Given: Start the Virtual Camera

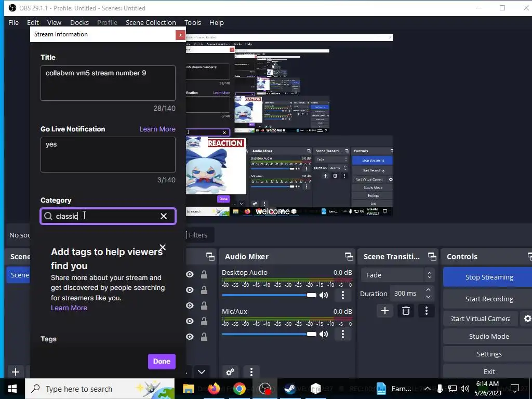Looking at the screenshot, I should pos(480,318).
